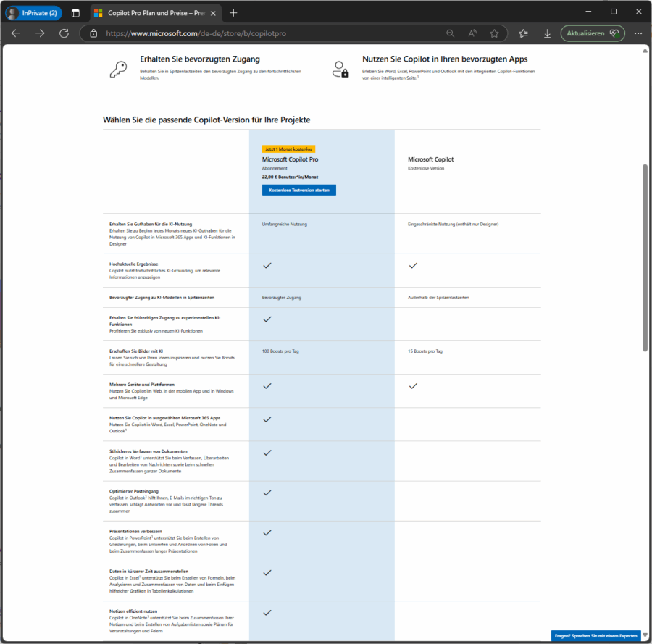
Task: Click the key icon for bevorzugten Zugang
Action: click(119, 69)
